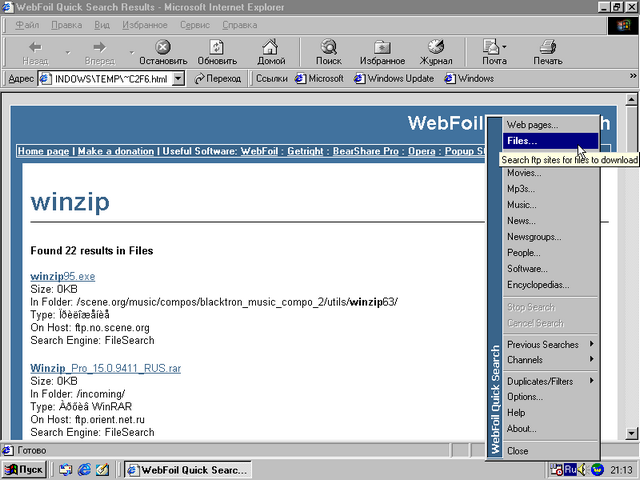640x480 pixels.
Task: Click the Start (Пуск) button
Action: pyautogui.click(x=26, y=469)
